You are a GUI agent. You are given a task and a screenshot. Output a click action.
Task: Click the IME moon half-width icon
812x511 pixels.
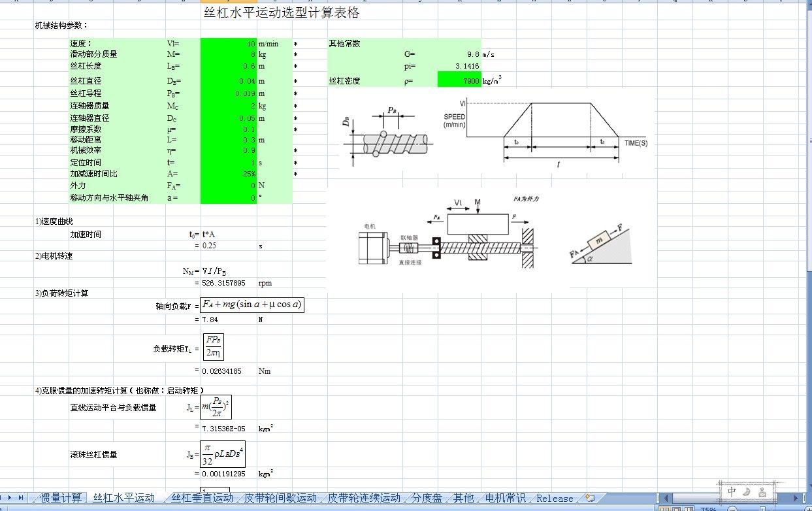748,491
